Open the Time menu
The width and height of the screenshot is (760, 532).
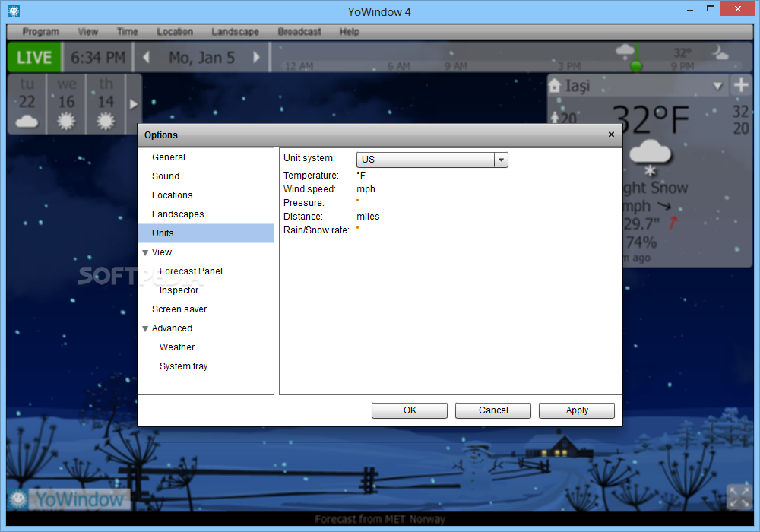128,31
